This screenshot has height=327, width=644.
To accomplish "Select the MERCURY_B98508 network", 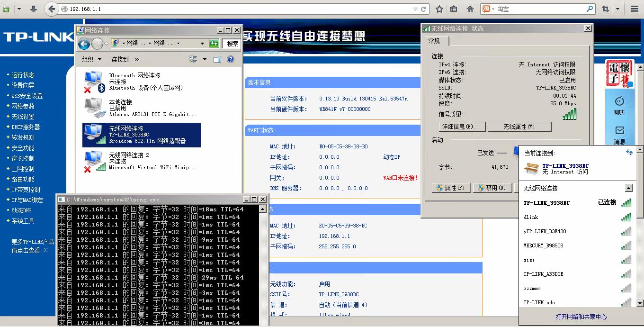I will (x=577, y=245).
